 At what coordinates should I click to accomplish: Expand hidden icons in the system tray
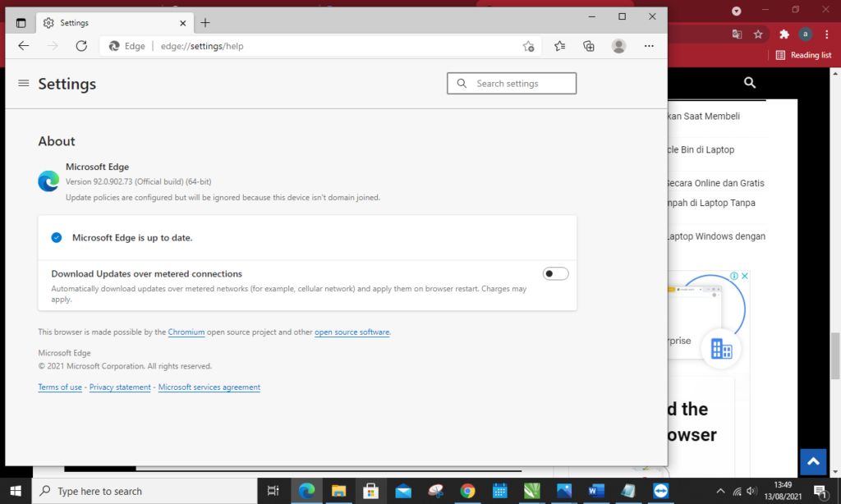(x=719, y=491)
